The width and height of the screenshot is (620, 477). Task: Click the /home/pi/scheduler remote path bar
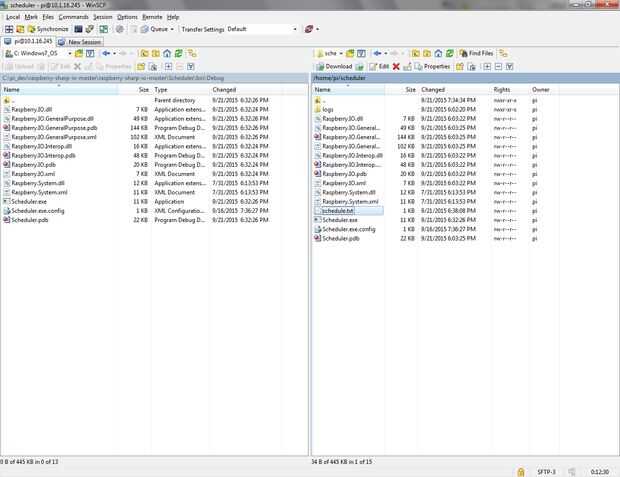click(465, 78)
